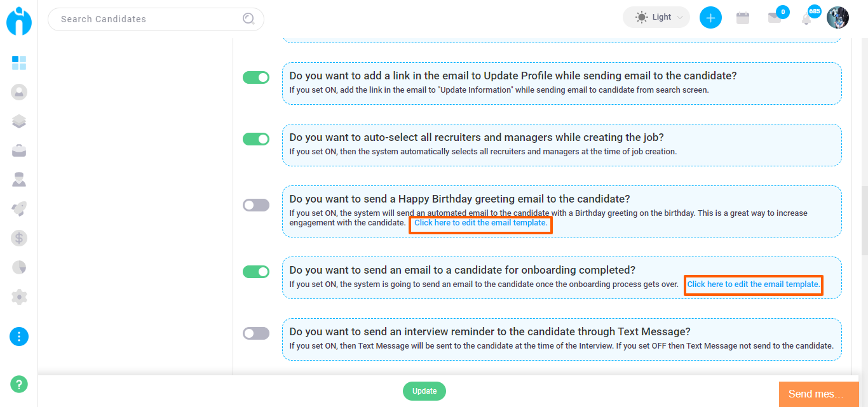Click the dollar sign icon in the sidebar

19,238
